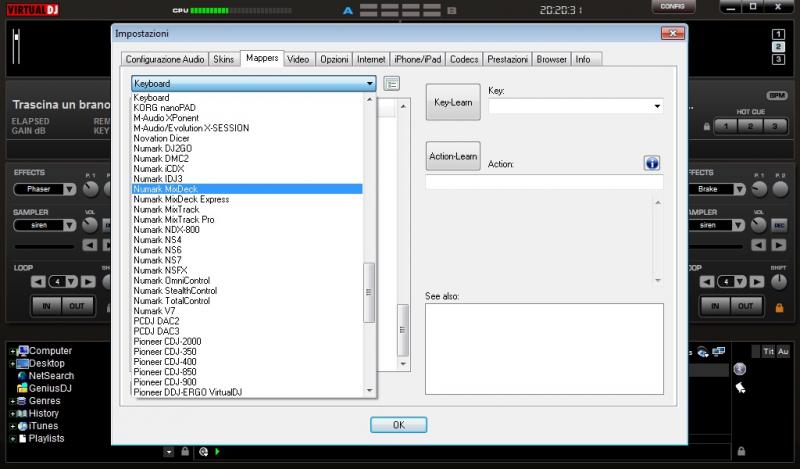Screen dimensions: 800x469
Task: Open the Playlists item in browser tree
Action: (x=46, y=438)
